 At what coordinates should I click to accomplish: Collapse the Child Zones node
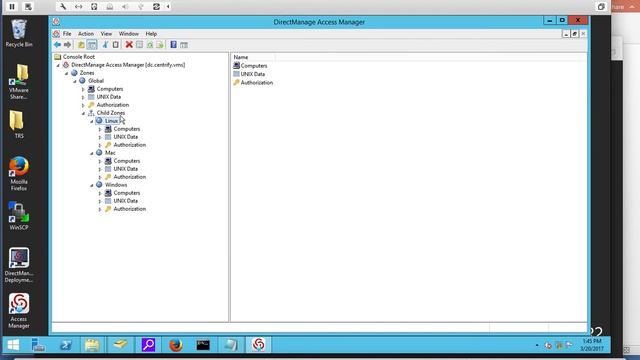(83, 113)
